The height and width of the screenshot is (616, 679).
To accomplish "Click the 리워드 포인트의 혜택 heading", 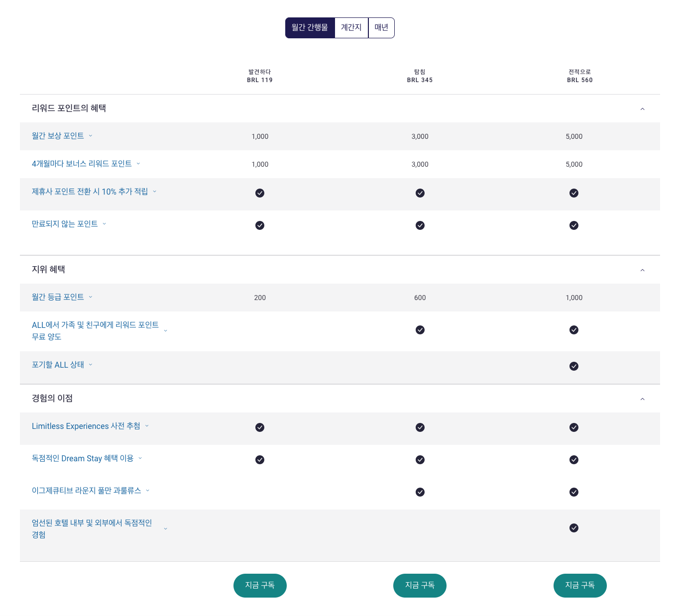I will [69, 108].
